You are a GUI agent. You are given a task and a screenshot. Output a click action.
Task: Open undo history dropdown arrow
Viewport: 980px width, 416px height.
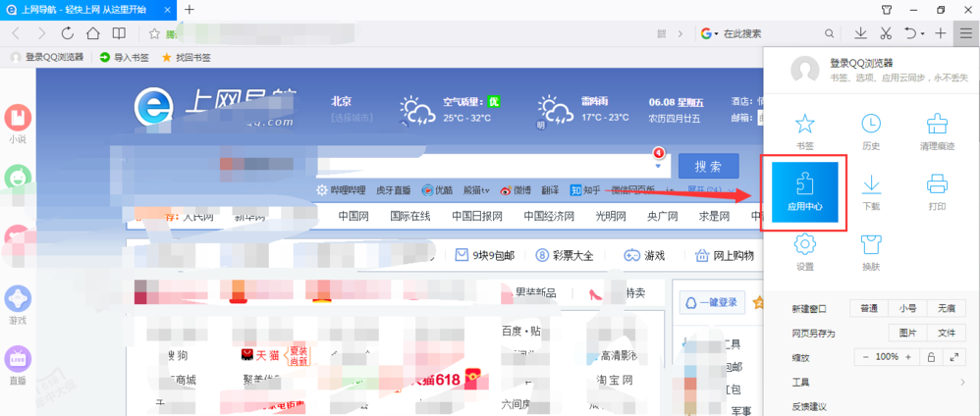click(922, 34)
